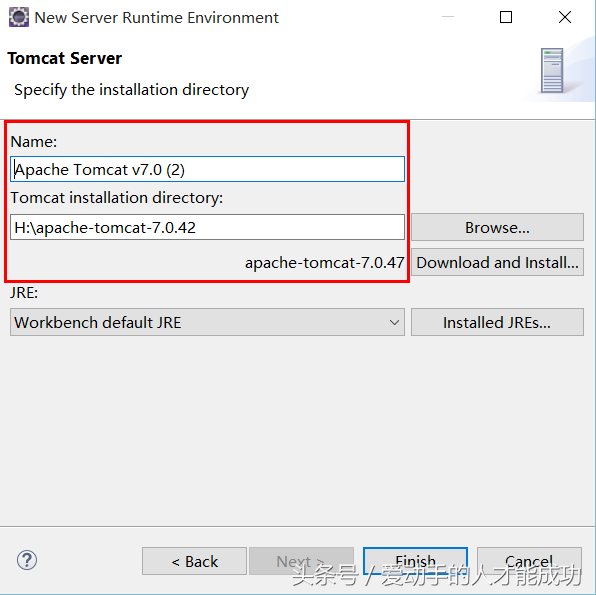Open the help question mark icon
The image size is (596, 595).
pos(27,560)
